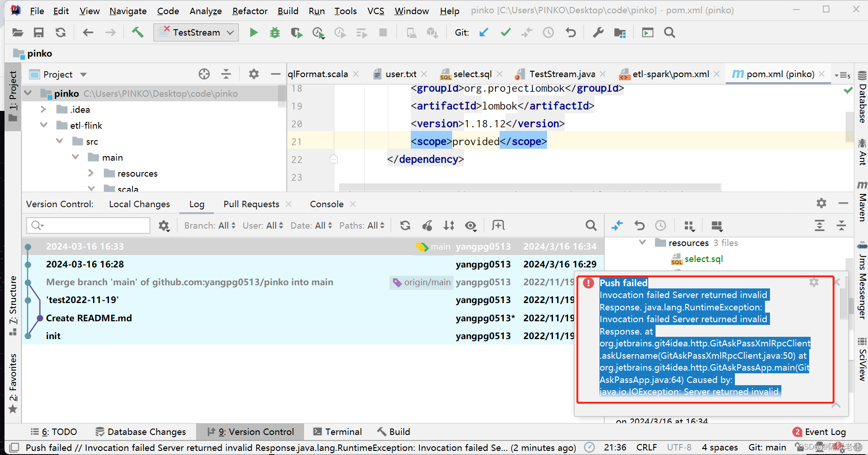Start debugging with the bug icon
Image resolution: width=868 pixels, height=455 pixels.
[275, 32]
